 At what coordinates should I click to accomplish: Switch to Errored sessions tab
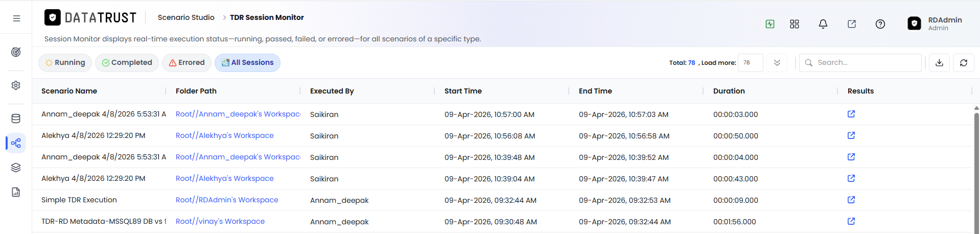click(x=186, y=63)
